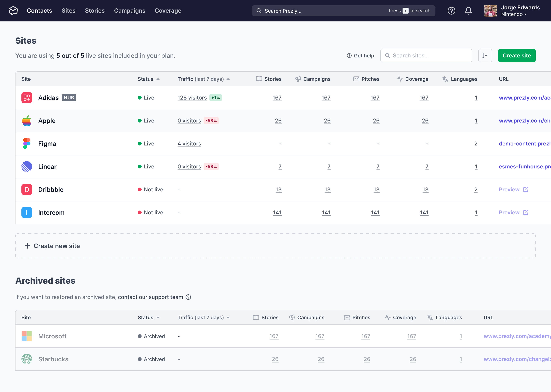Open the Microsoft archived site name
551x392 pixels.
[x=52, y=336]
